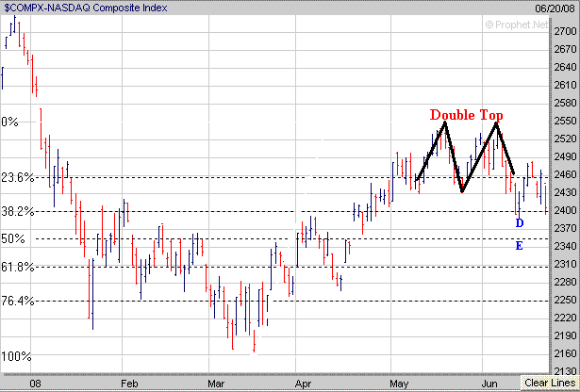This screenshot has width=580, height=392.
Task: Click the 2130 price axis value
Action: pyautogui.click(x=565, y=371)
